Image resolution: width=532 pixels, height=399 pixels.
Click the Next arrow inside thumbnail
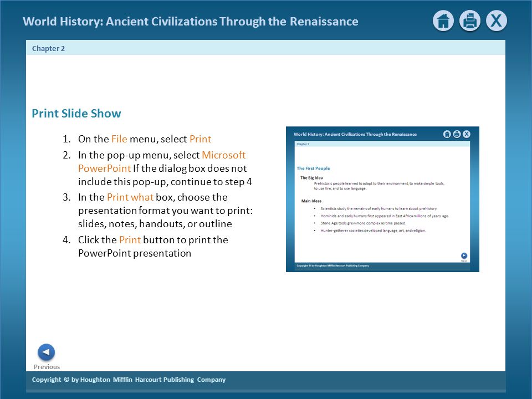464,256
